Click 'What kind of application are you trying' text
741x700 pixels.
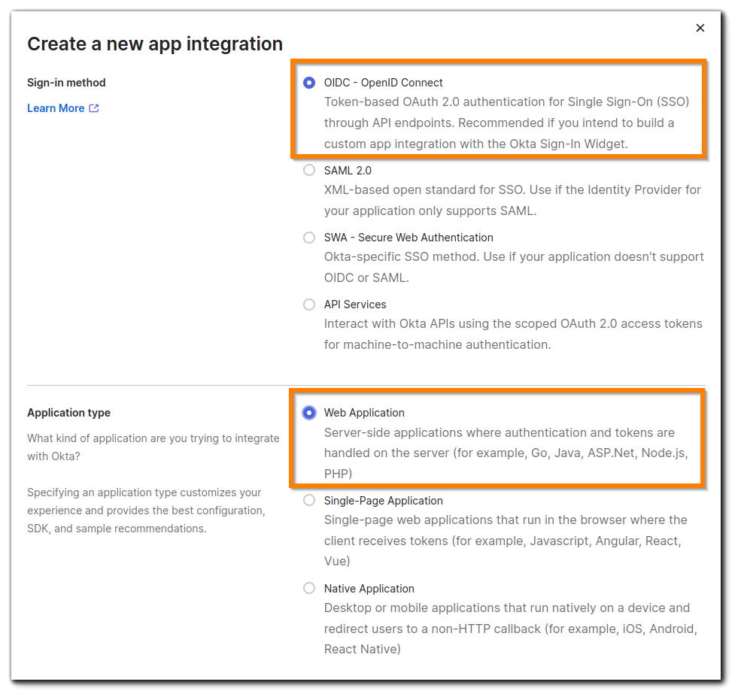point(153,447)
